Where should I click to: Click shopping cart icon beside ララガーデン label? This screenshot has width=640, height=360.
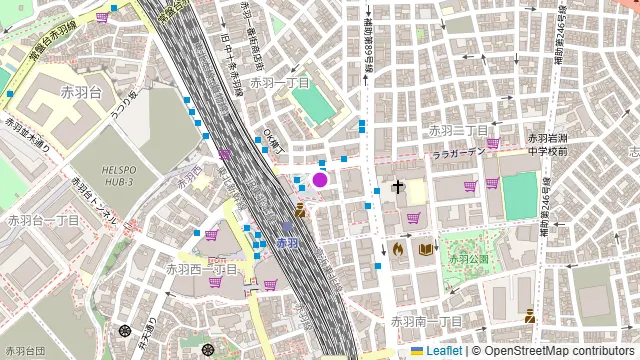(493, 143)
